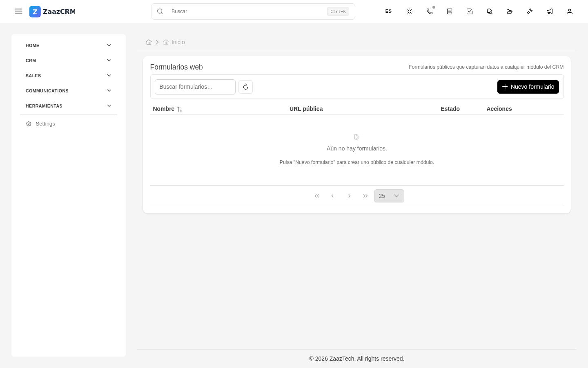
Task: Open the phone calls icon
Action: pos(430,11)
